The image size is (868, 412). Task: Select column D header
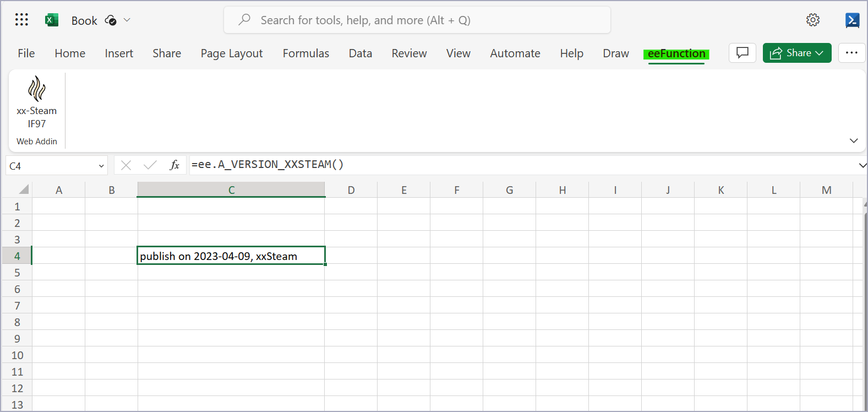(351, 190)
